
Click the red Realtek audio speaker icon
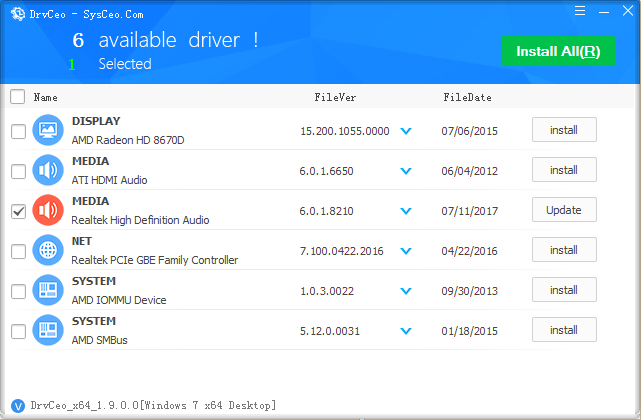[x=48, y=210]
